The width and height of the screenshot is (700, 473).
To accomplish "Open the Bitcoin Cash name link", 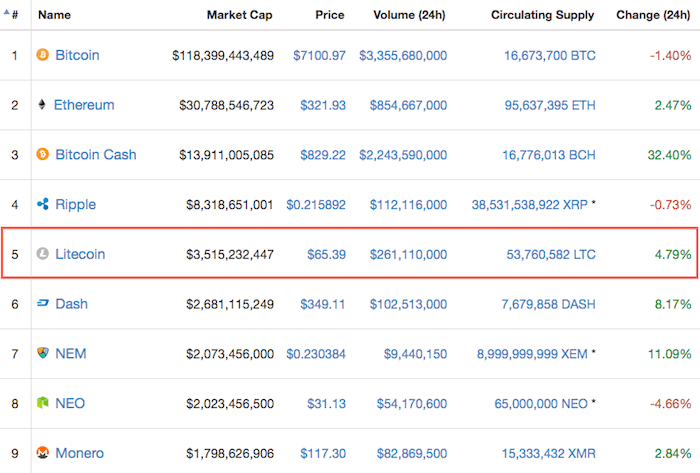I will [96, 154].
